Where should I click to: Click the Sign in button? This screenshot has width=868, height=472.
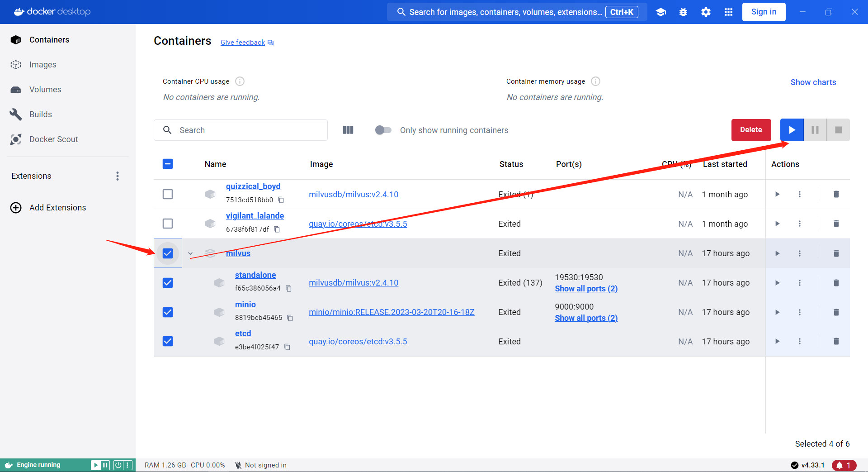click(764, 12)
